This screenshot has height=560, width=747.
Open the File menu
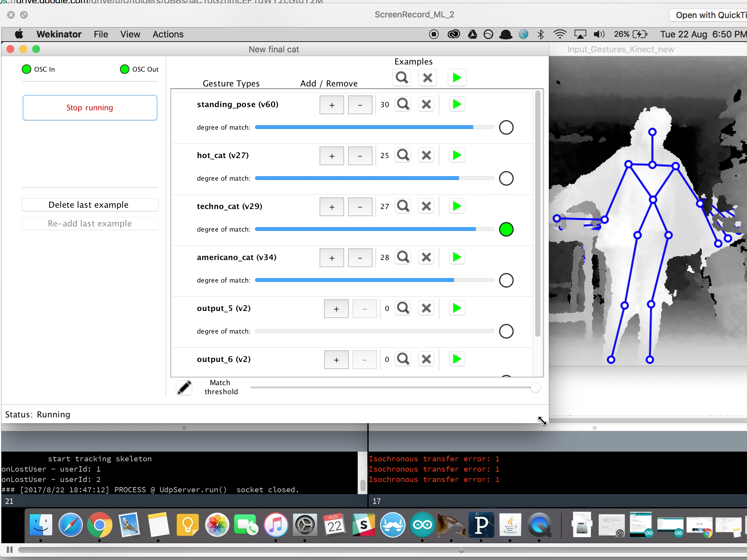pos(101,35)
